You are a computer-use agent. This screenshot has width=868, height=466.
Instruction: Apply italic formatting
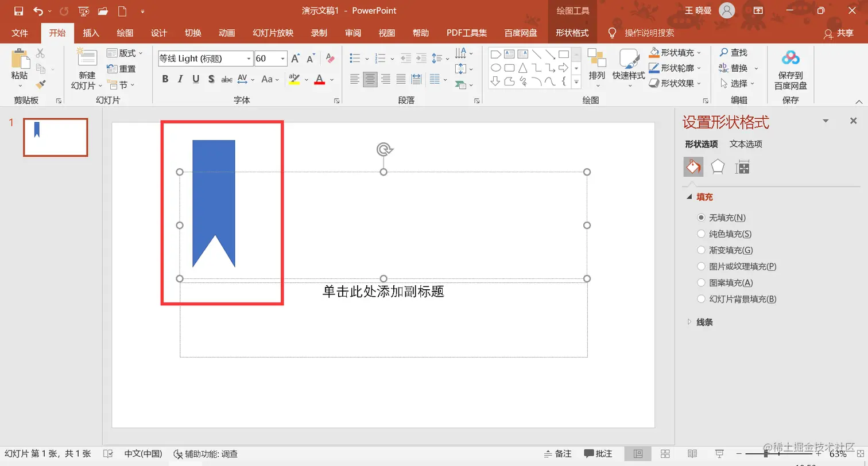tap(180, 79)
